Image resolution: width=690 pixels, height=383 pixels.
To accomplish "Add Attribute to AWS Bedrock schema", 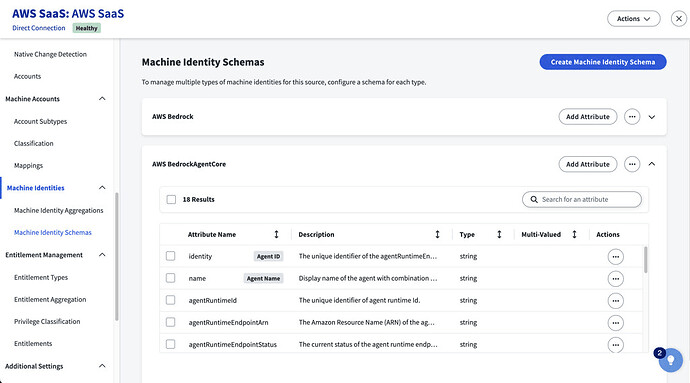I will coord(587,117).
